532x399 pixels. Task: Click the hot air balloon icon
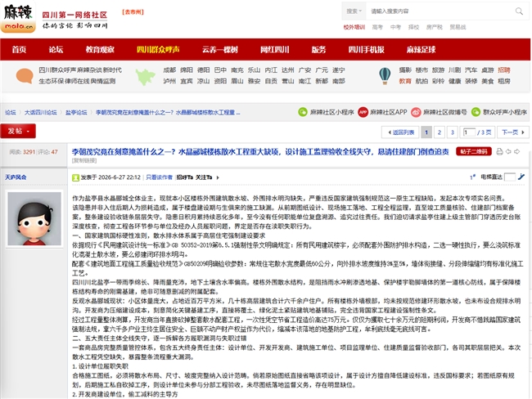[x=385, y=76]
